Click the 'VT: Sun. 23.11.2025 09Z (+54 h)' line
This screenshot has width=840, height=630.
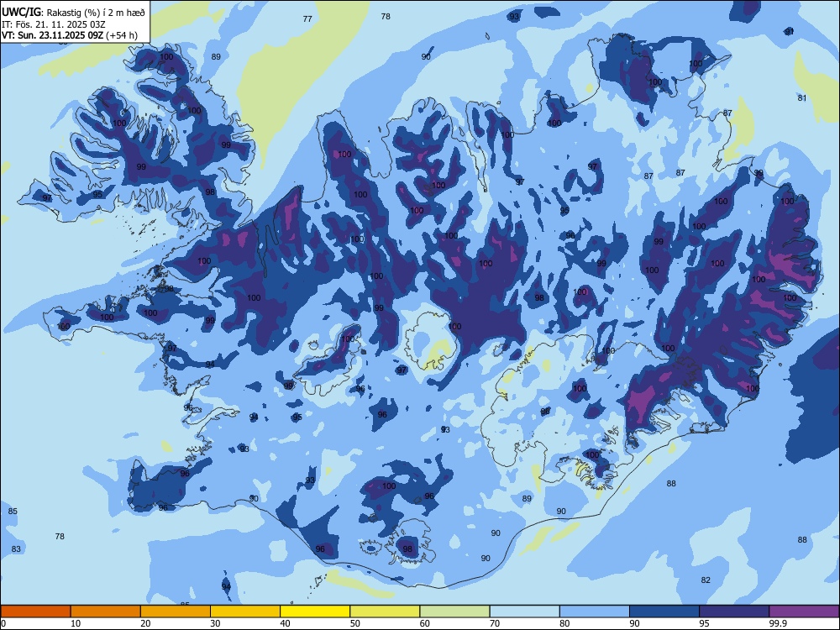click(x=70, y=35)
